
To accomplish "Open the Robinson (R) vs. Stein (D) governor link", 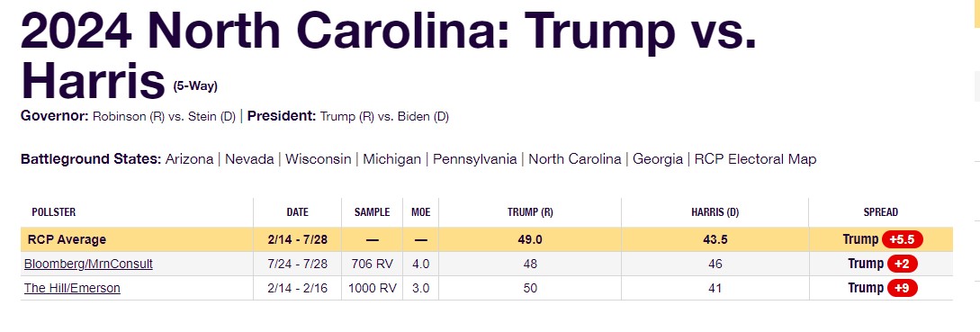I will point(164,116).
